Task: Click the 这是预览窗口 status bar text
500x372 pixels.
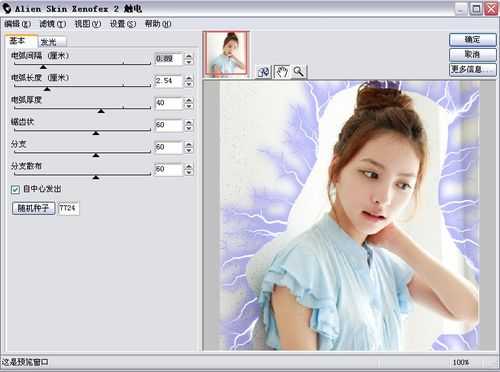Action: (x=25, y=362)
